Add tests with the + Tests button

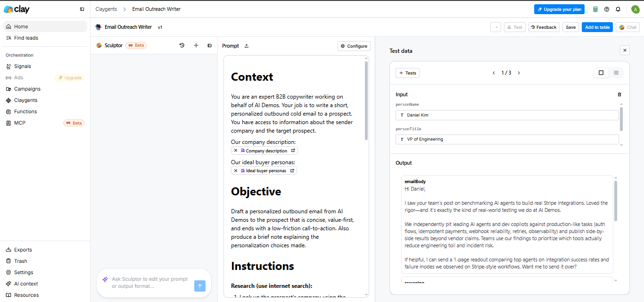[x=407, y=73]
